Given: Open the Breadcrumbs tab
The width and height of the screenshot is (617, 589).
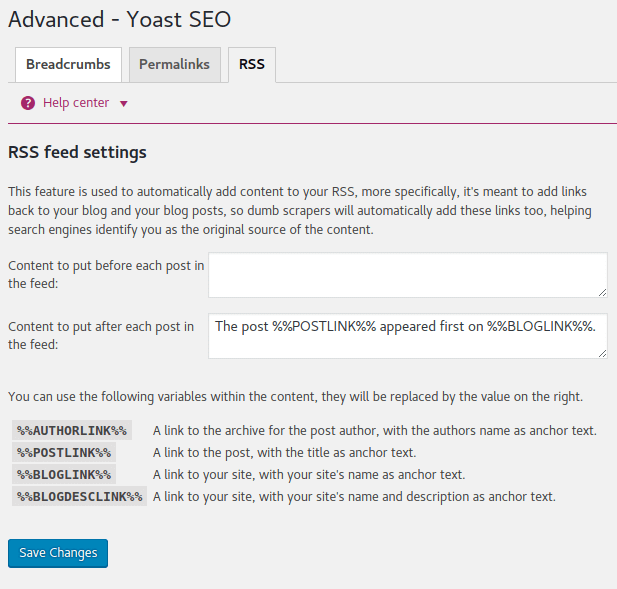Looking at the screenshot, I should [x=68, y=65].
